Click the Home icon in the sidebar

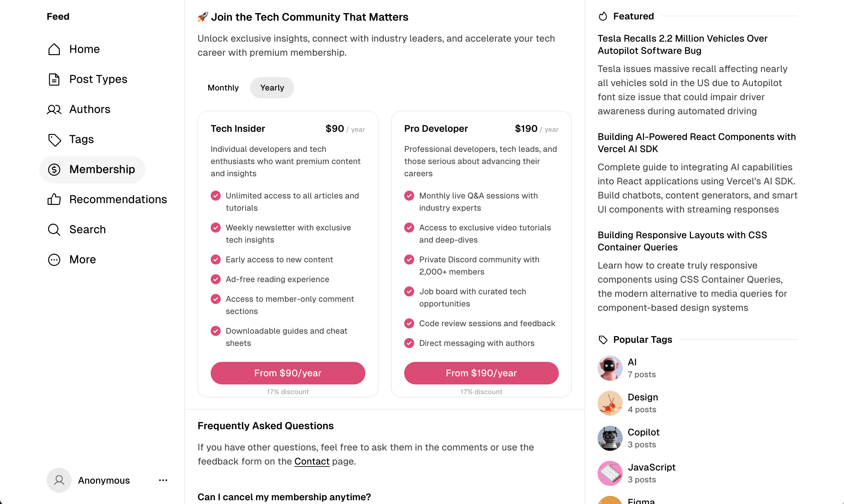coord(54,49)
